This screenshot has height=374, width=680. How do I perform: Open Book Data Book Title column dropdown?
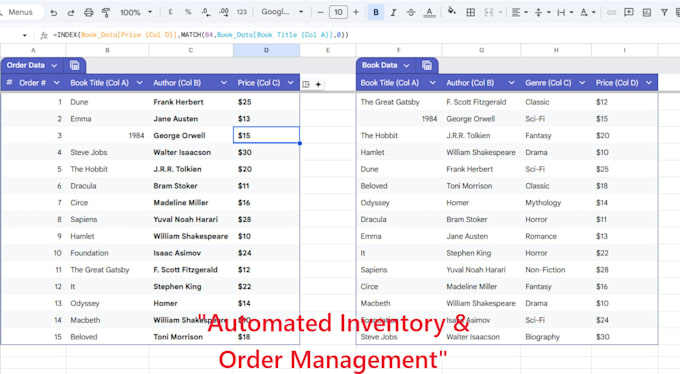432,83
